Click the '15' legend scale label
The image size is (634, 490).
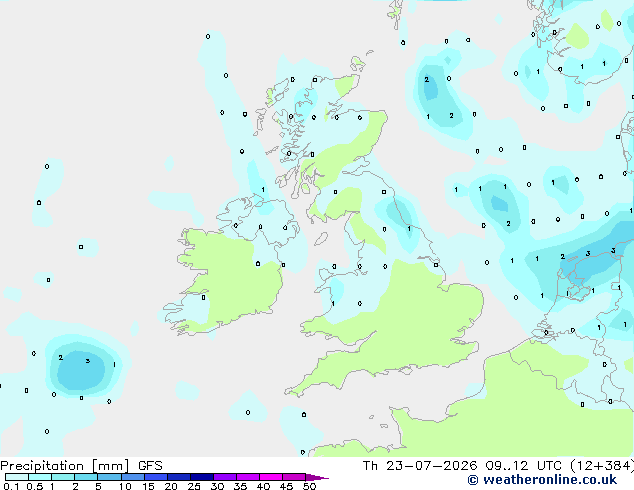[x=148, y=486]
